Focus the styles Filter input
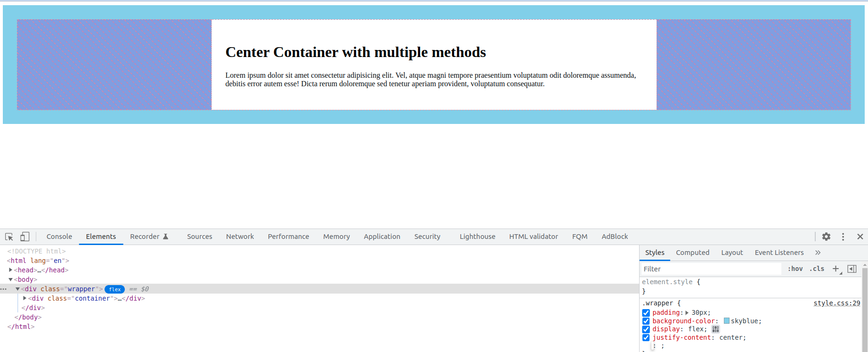868x352 pixels. [x=711, y=269]
